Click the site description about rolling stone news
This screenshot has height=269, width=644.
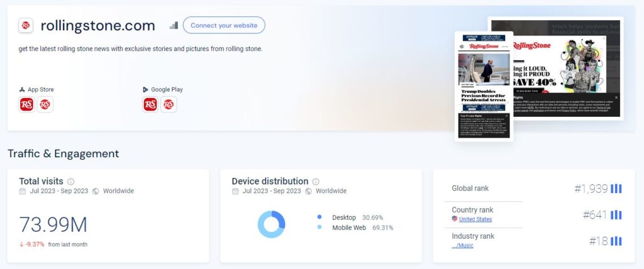tap(140, 49)
